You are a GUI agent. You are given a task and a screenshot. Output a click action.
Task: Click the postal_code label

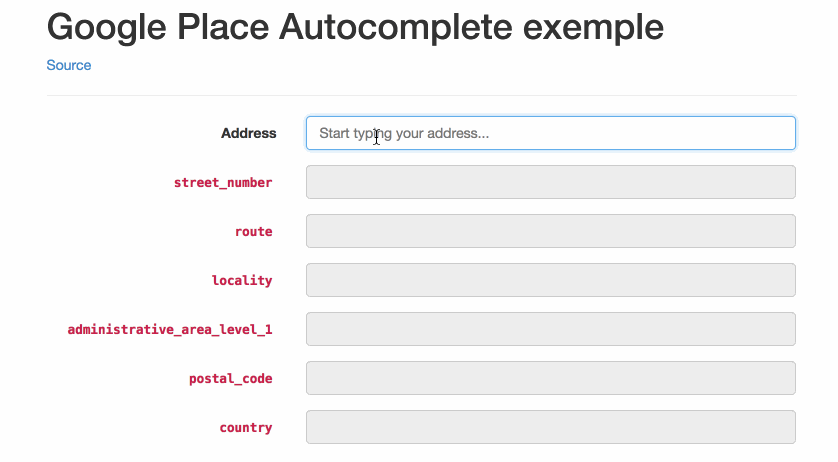coord(231,379)
